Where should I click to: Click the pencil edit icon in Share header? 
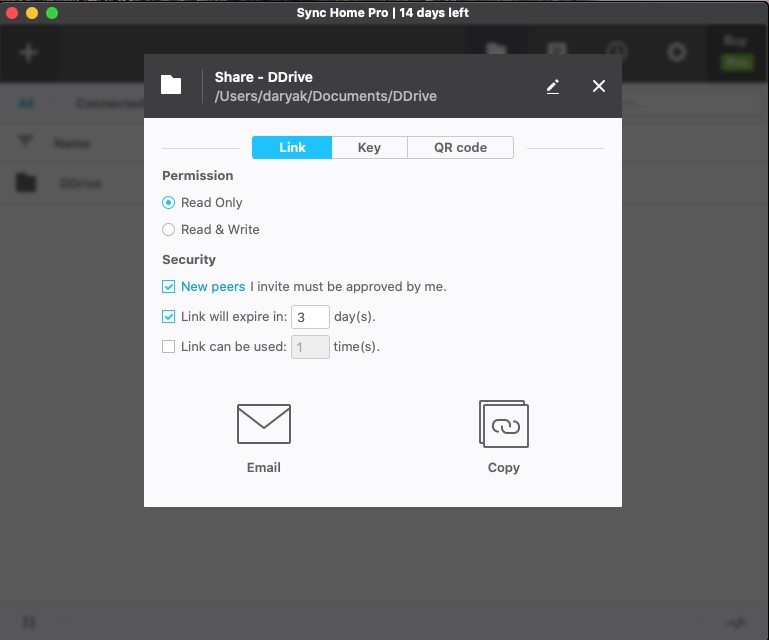[x=553, y=86]
